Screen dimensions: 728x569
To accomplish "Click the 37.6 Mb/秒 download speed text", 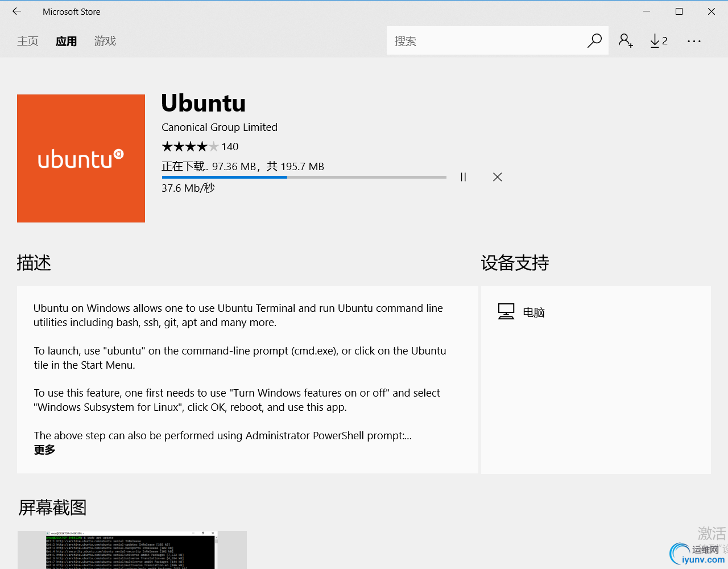I will click(188, 188).
